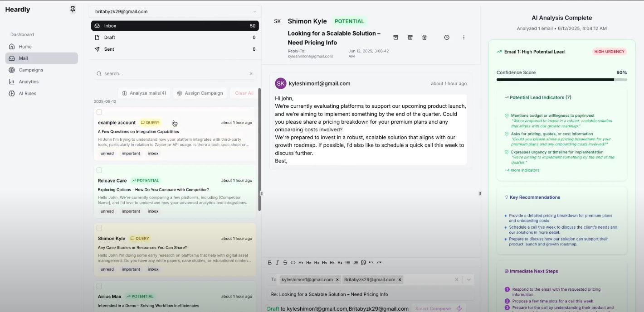The height and width of the screenshot is (312, 644).
Task: Expand the To recipients dropdown arrow
Action: pos(469,280)
